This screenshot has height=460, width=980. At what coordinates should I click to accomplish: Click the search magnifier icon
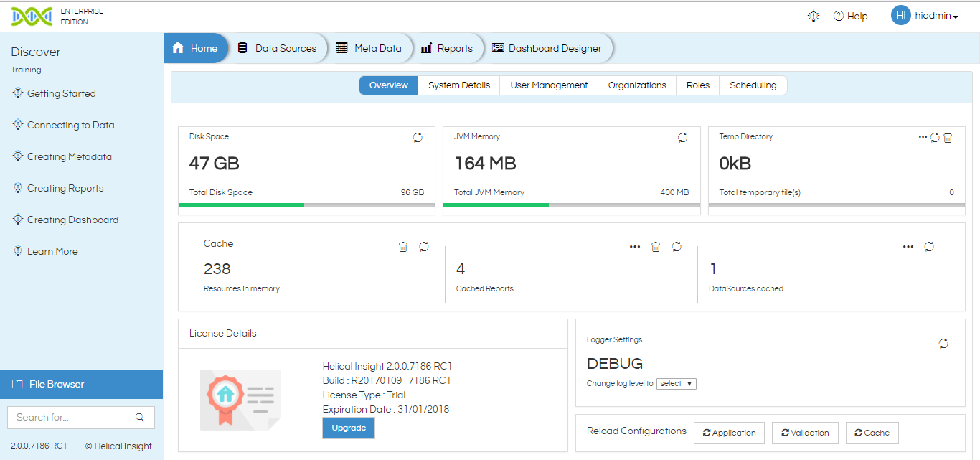(x=140, y=417)
